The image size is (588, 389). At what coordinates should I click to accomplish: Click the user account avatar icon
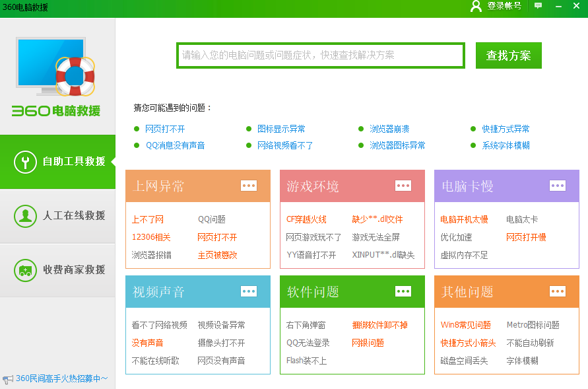(x=476, y=7)
